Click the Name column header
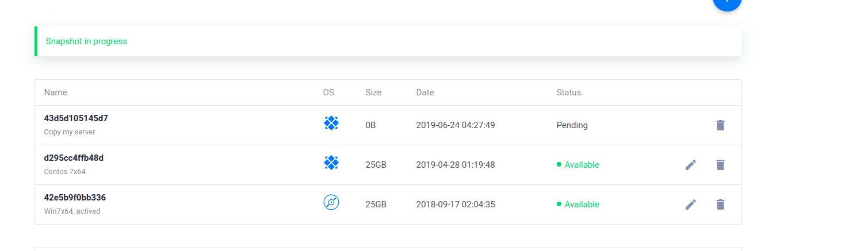This screenshot has width=868, height=251. tap(56, 92)
